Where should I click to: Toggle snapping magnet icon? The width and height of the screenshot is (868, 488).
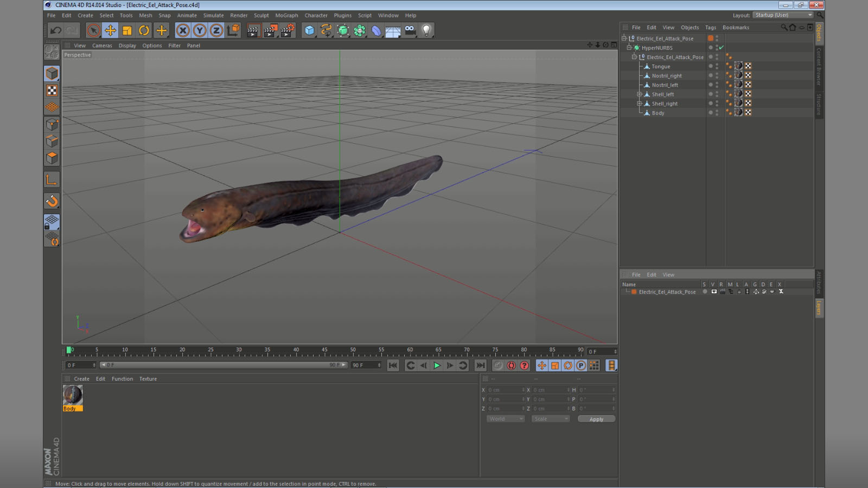(x=52, y=201)
